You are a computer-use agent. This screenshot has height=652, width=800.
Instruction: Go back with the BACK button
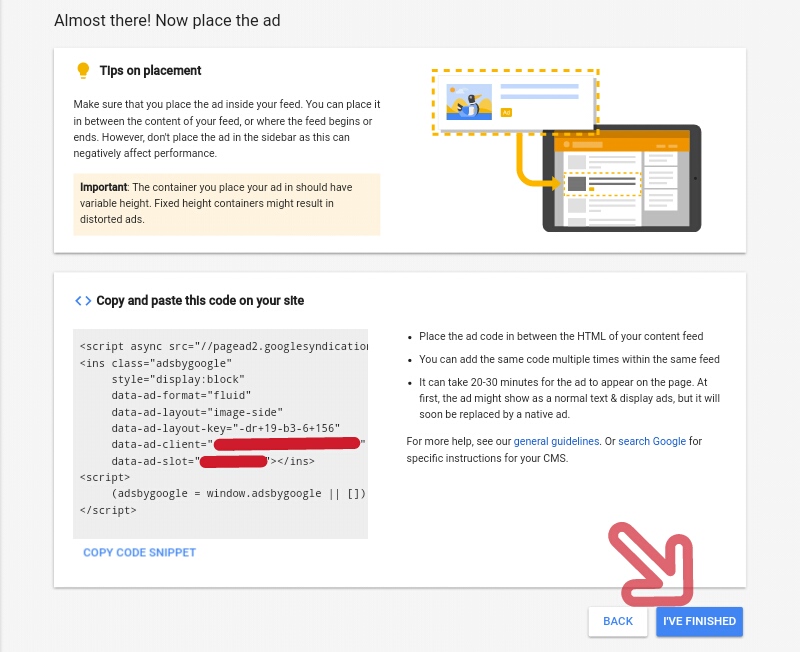click(x=618, y=621)
